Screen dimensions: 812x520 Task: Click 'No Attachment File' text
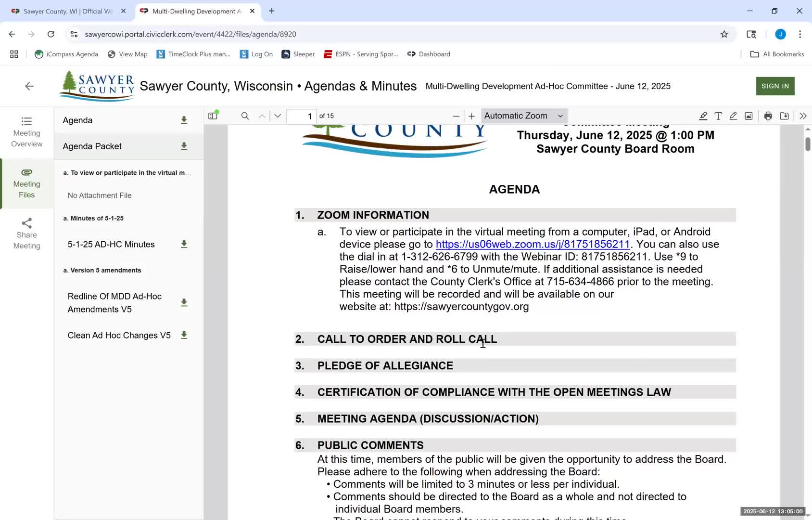(100, 195)
